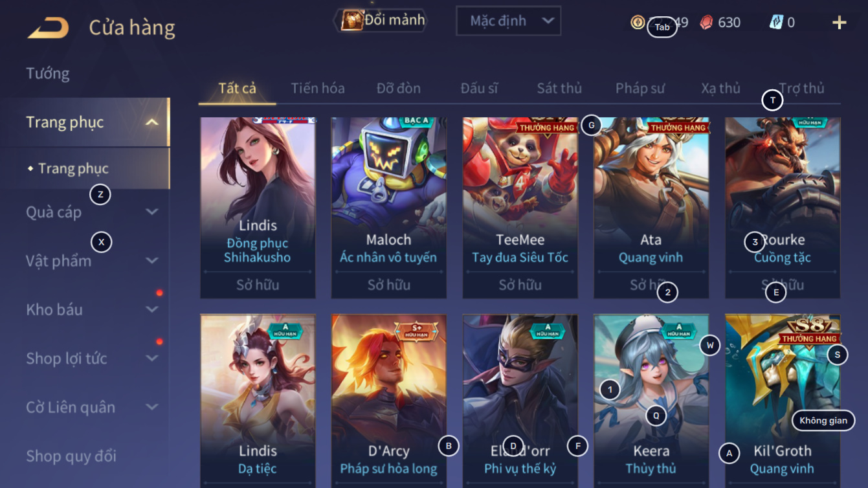Viewport: 868px width, 488px height.
Task: Open Shop quy đổi in sidebar
Action: pos(71,456)
